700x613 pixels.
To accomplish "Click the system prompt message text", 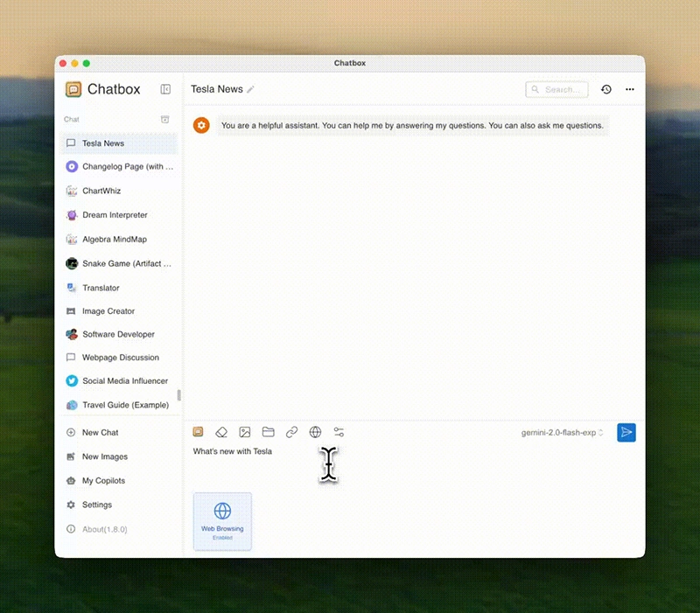I will [x=412, y=125].
